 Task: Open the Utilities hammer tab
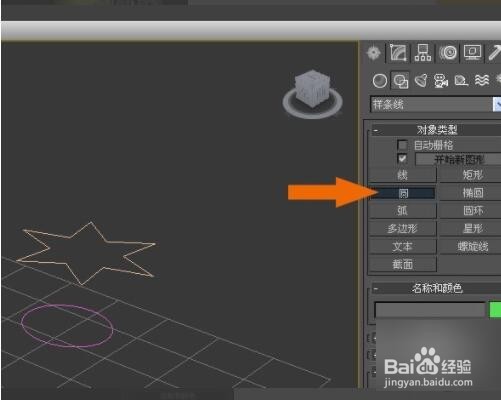click(x=494, y=53)
